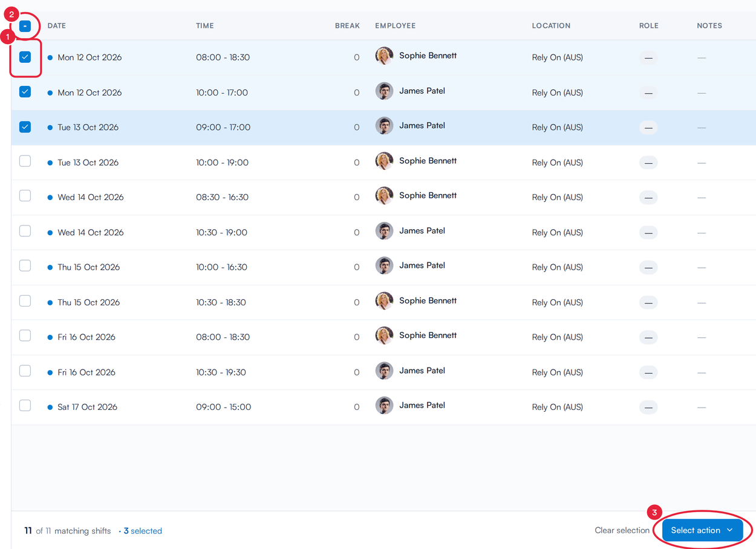This screenshot has height=549, width=756.
Task: Click the time 09:00 - 15:00
Action: [223, 407]
